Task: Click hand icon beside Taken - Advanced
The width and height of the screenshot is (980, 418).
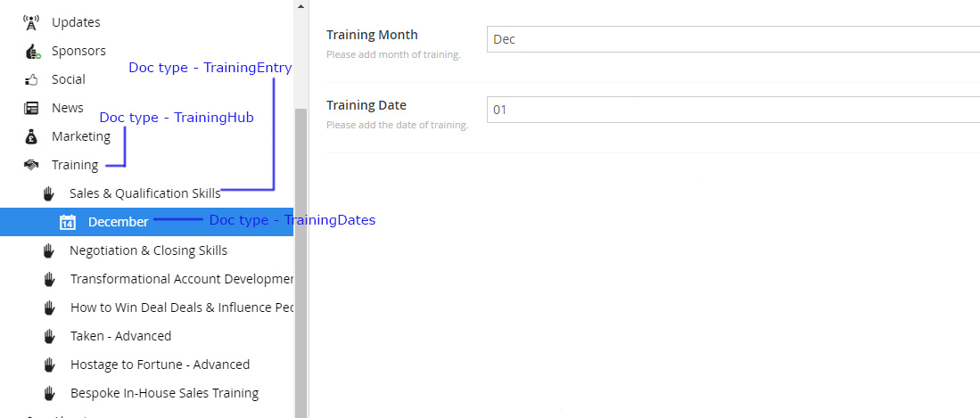Action: (49, 336)
